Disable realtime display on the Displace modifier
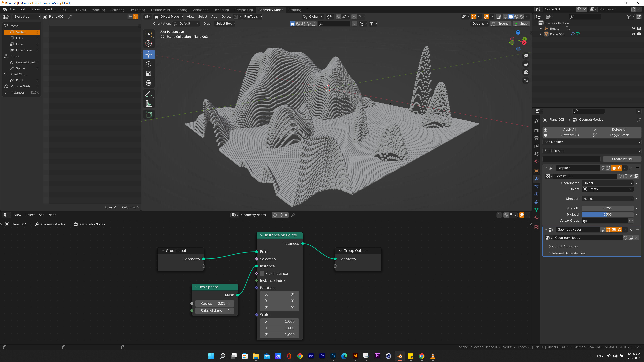 click(x=614, y=168)
